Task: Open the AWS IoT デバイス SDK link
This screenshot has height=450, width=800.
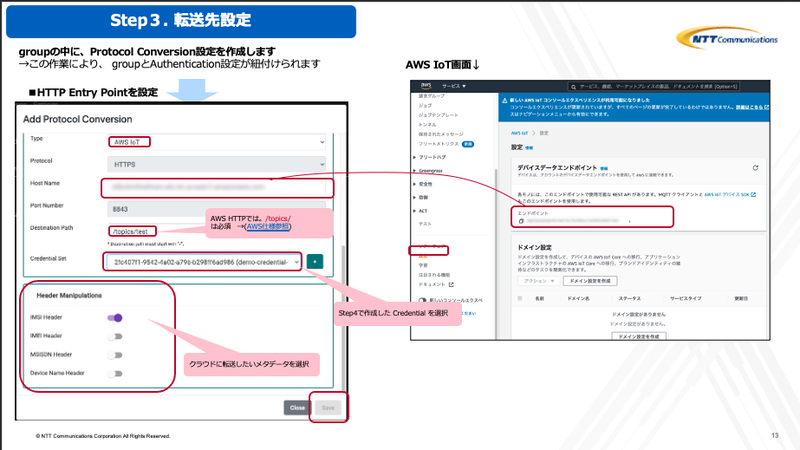Action: click(x=730, y=194)
